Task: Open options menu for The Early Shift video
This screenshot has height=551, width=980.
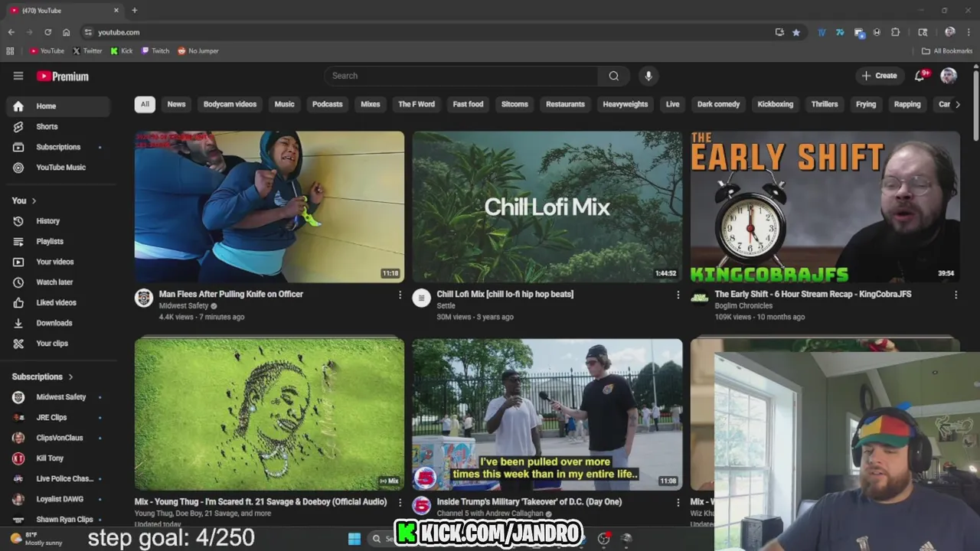Action: tap(955, 295)
